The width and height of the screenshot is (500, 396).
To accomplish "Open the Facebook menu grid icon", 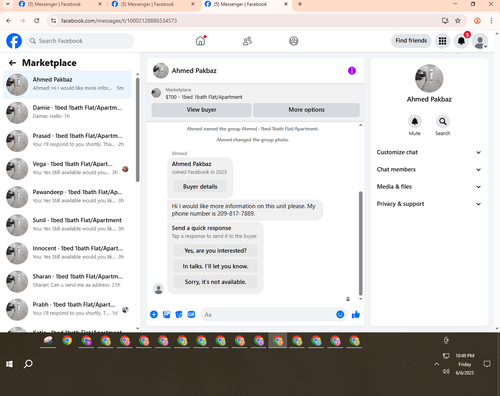I will click(x=442, y=41).
